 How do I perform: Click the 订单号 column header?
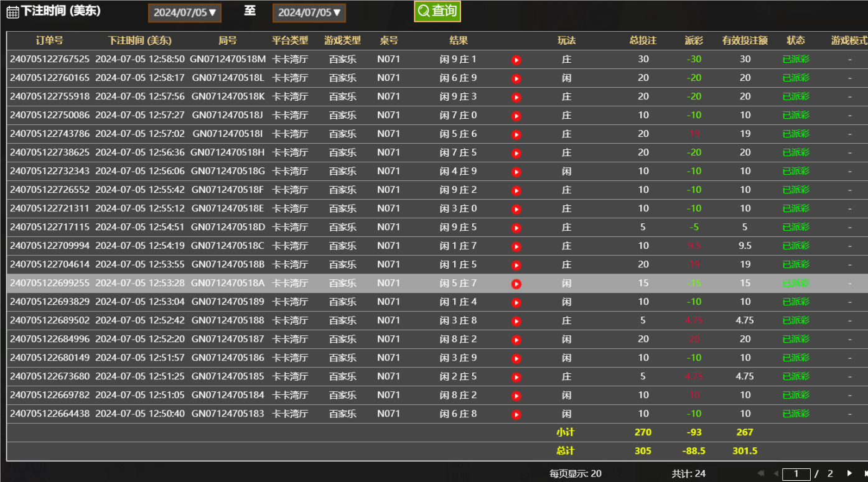click(50, 40)
